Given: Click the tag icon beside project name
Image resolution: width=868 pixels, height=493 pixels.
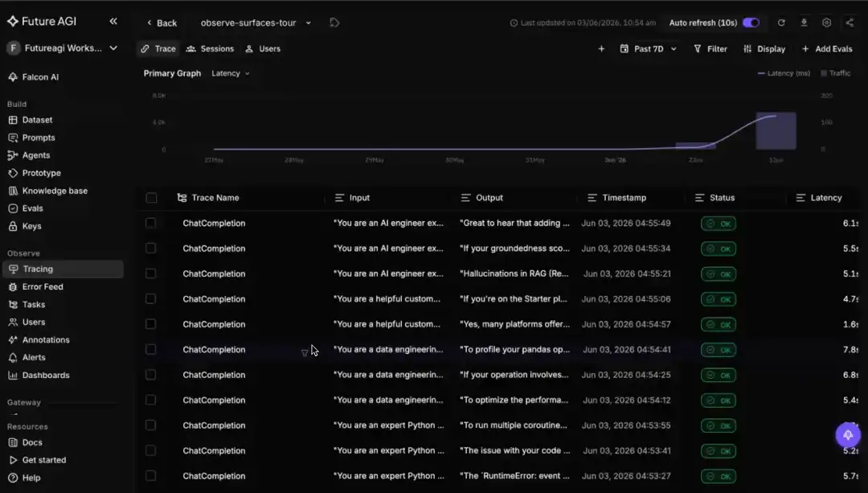Looking at the screenshot, I should point(334,23).
